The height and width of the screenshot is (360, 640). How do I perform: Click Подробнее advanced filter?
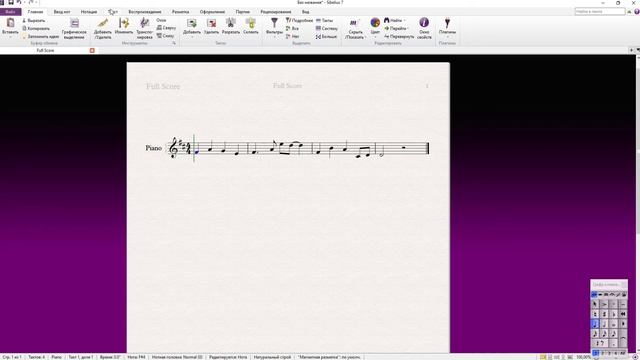[299, 20]
